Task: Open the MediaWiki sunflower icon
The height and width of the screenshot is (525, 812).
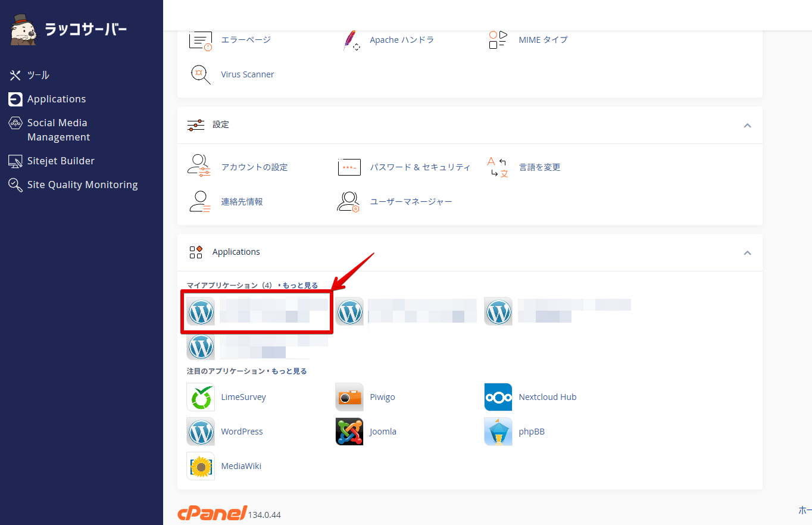Action: coord(201,466)
